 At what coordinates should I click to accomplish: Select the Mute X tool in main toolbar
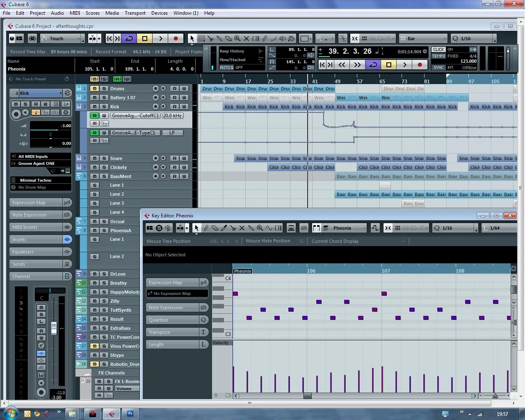247,39
